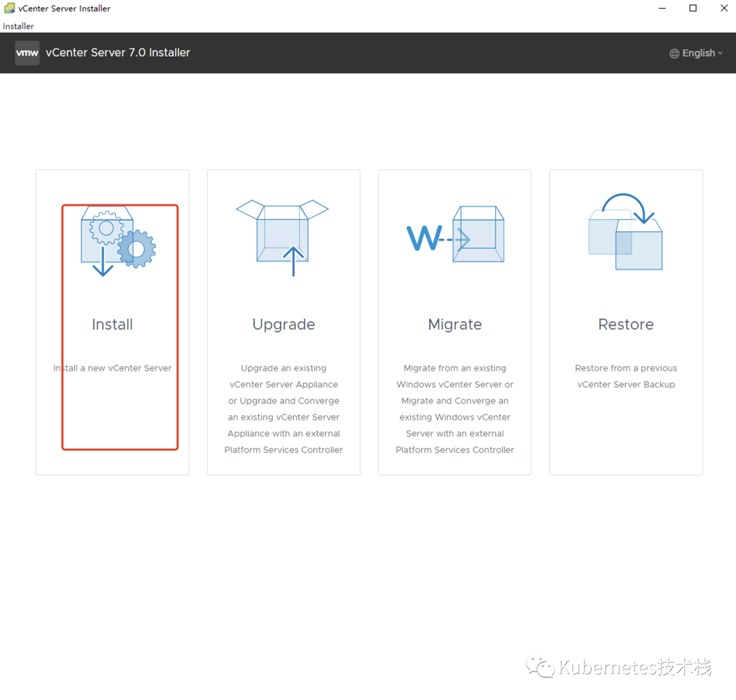
Task: Click the Restore boxes icon
Action: (x=626, y=232)
